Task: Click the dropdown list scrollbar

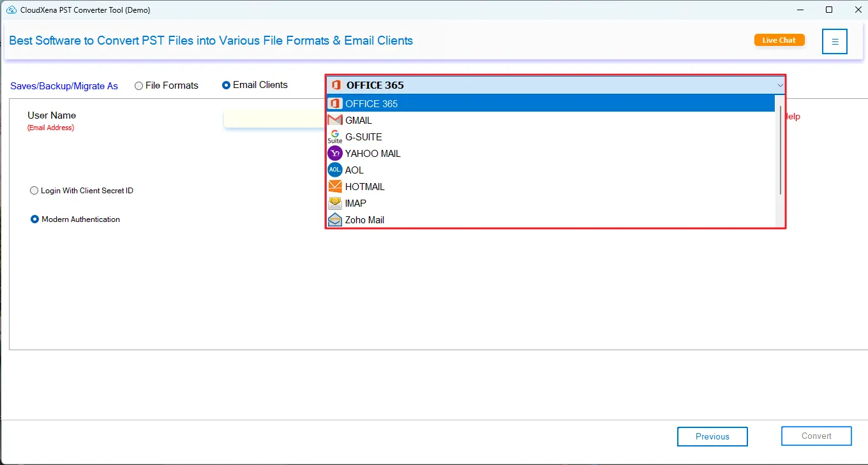Action: coord(780,150)
